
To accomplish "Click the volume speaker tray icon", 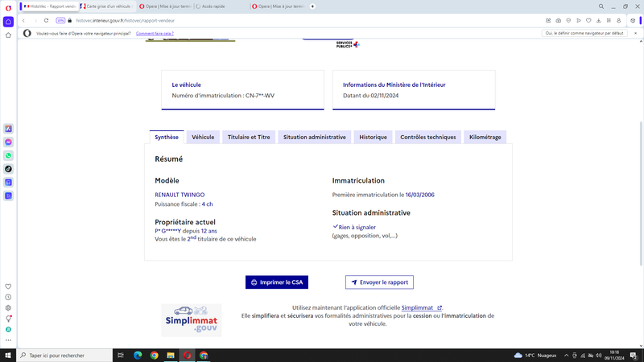I will tap(598, 356).
